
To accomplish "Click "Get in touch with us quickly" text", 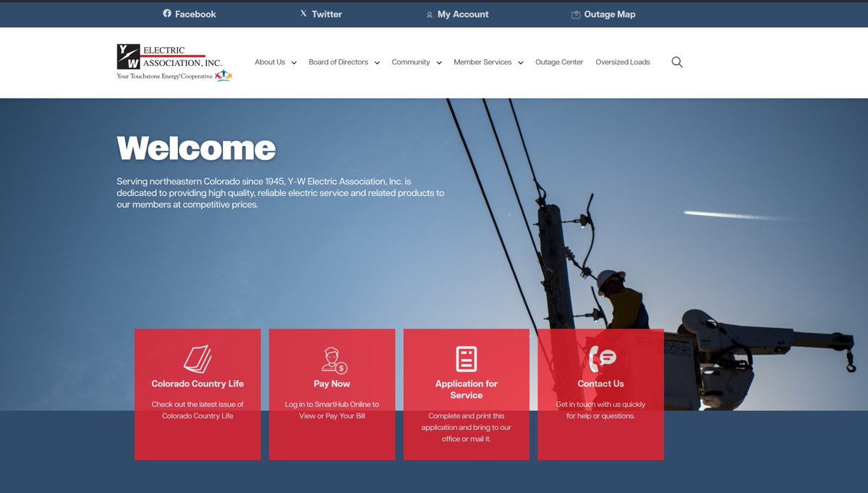I will click(x=600, y=410).
